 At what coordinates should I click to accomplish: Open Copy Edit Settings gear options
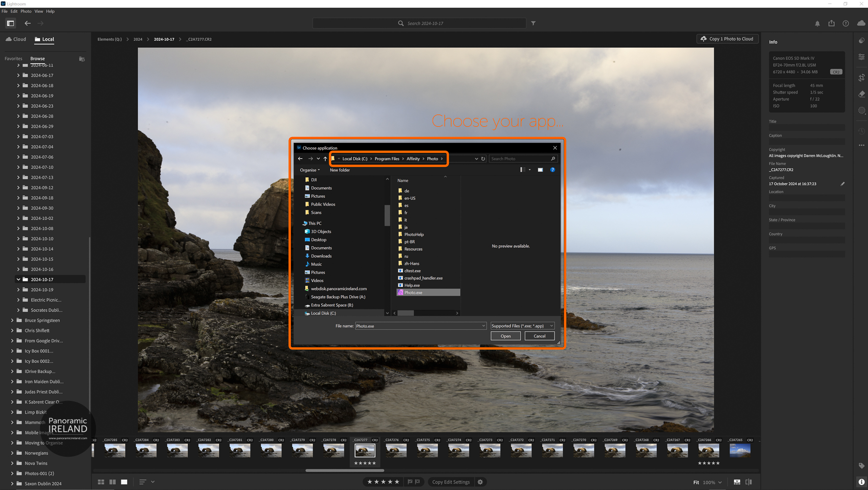480,482
